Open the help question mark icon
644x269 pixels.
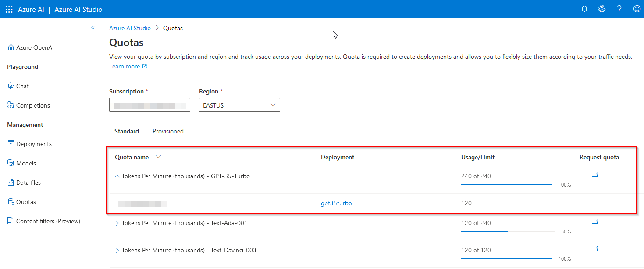tap(619, 9)
